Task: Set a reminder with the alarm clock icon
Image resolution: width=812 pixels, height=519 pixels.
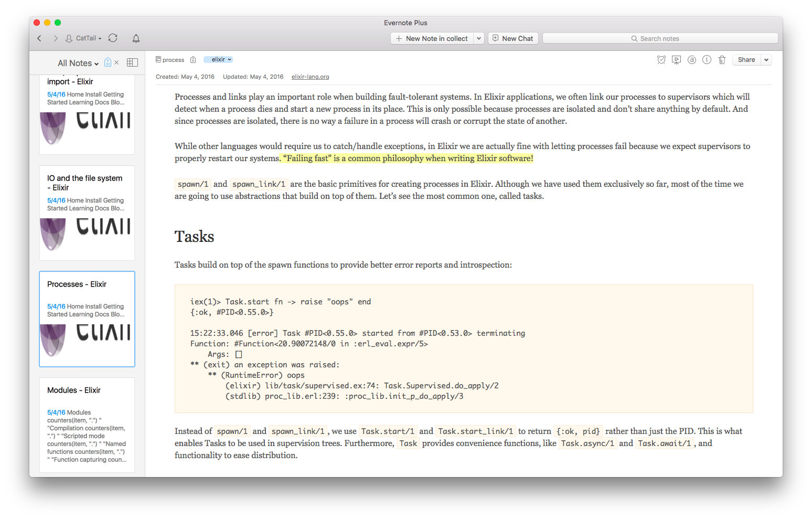Action: tap(661, 60)
